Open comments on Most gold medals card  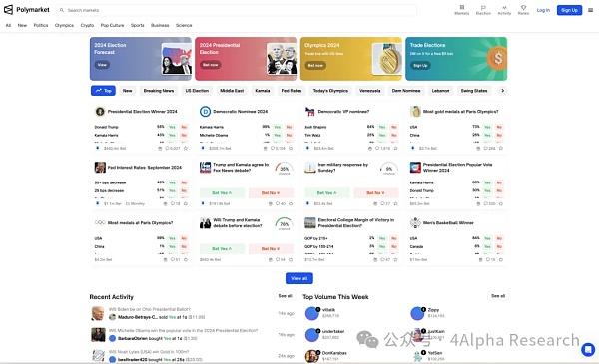pos(490,148)
